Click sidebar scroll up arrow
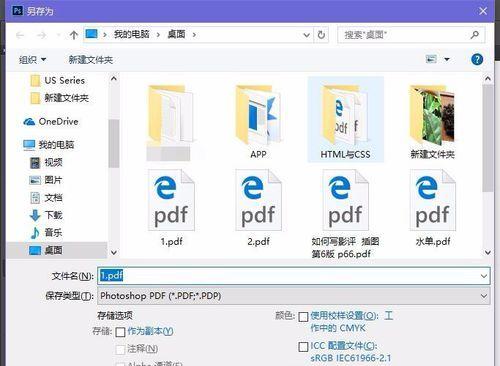Screen dimensions: 500x366 (x=114, y=79)
